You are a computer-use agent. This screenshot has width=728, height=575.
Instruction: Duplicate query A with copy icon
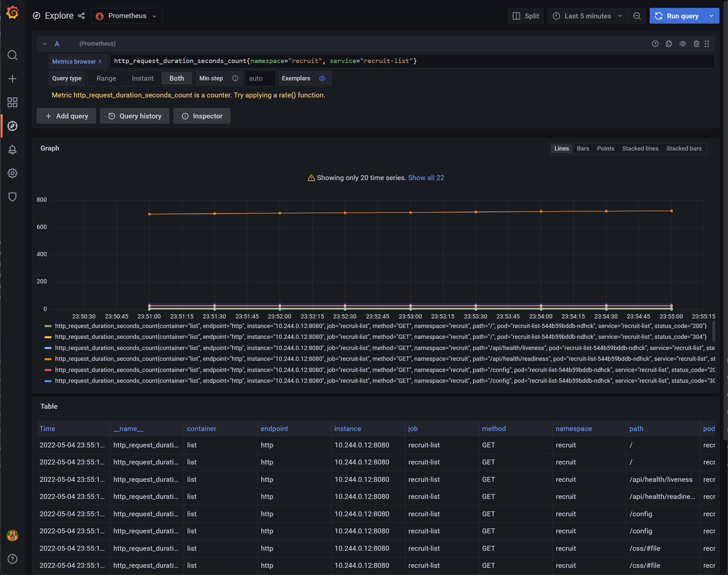(x=669, y=44)
